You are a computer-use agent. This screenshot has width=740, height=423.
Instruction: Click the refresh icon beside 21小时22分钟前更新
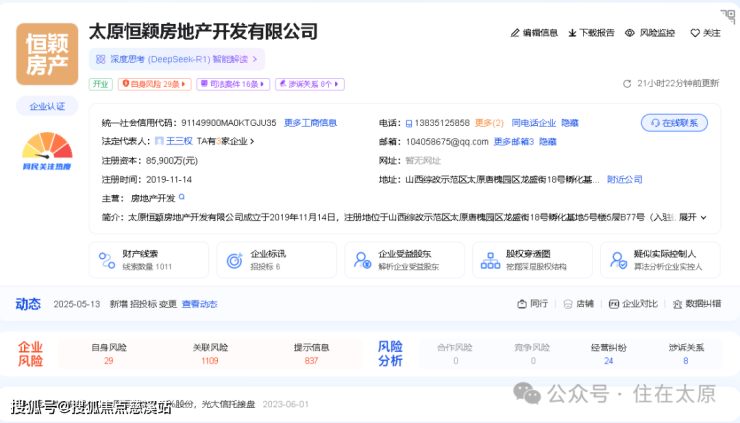pyautogui.click(x=627, y=84)
